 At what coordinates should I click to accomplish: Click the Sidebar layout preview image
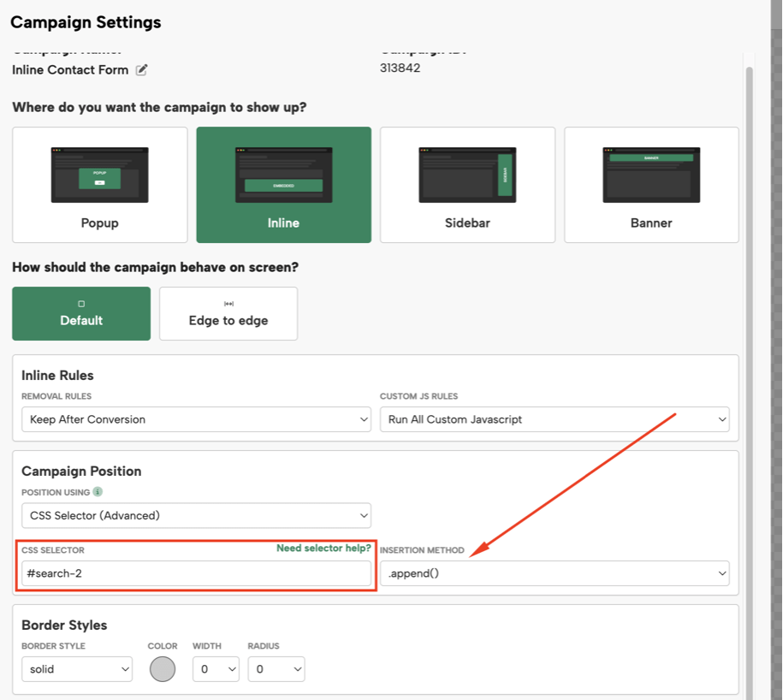[467, 175]
